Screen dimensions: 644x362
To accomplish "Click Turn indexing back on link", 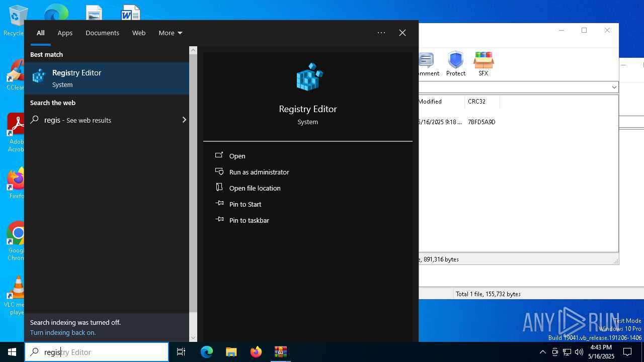I will click(63, 332).
